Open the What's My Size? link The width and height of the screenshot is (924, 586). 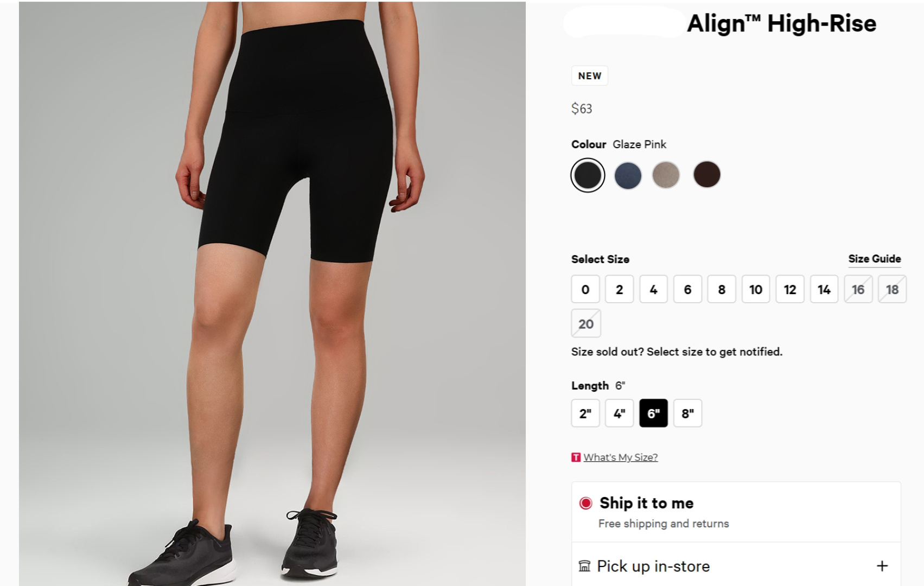click(x=621, y=457)
